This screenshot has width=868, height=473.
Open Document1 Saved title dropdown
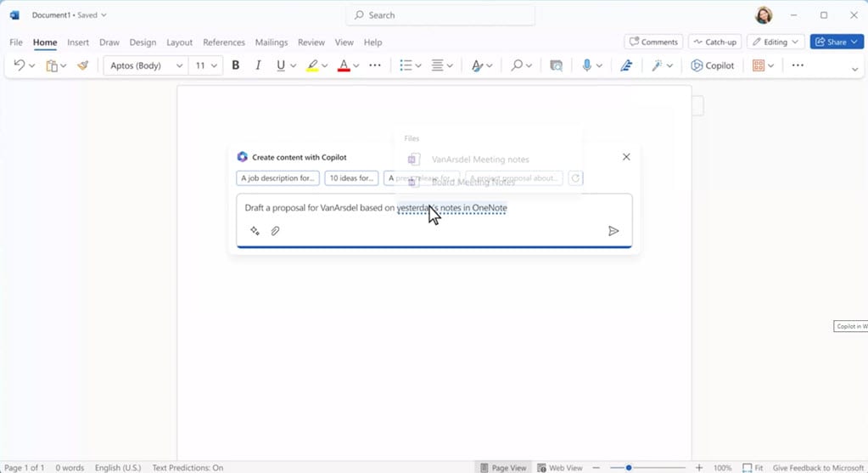coord(70,15)
